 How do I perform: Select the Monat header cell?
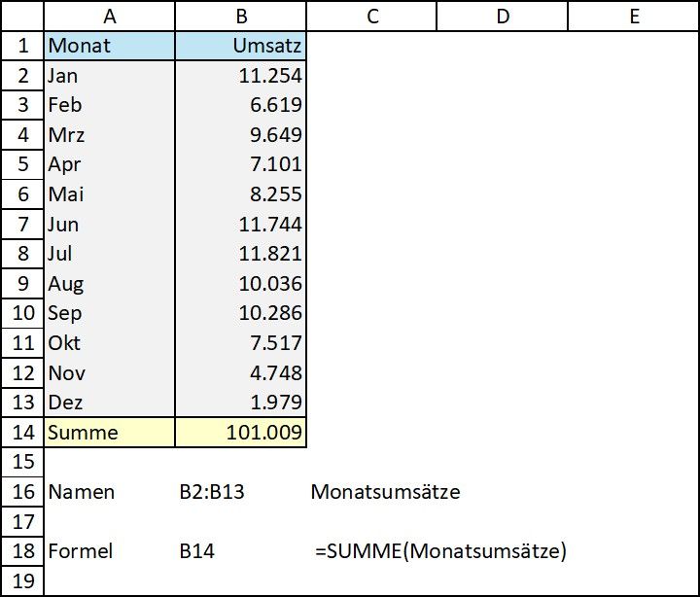pyautogui.click(x=110, y=46)
